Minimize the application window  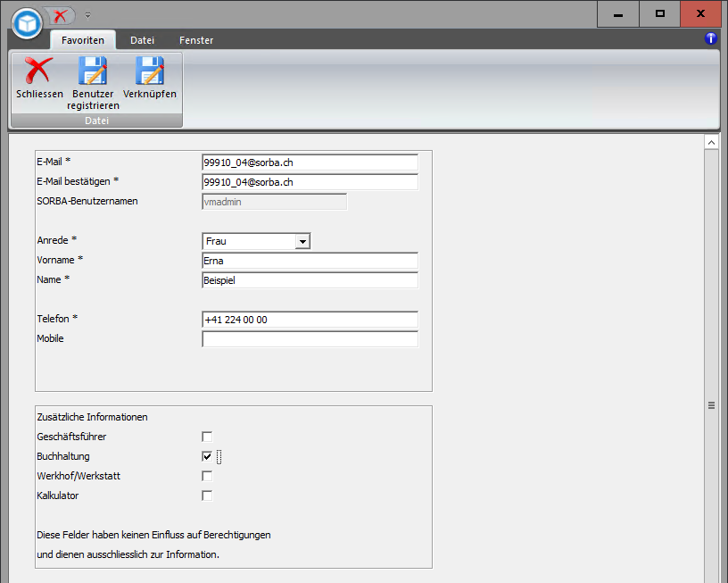pos(618,14)
